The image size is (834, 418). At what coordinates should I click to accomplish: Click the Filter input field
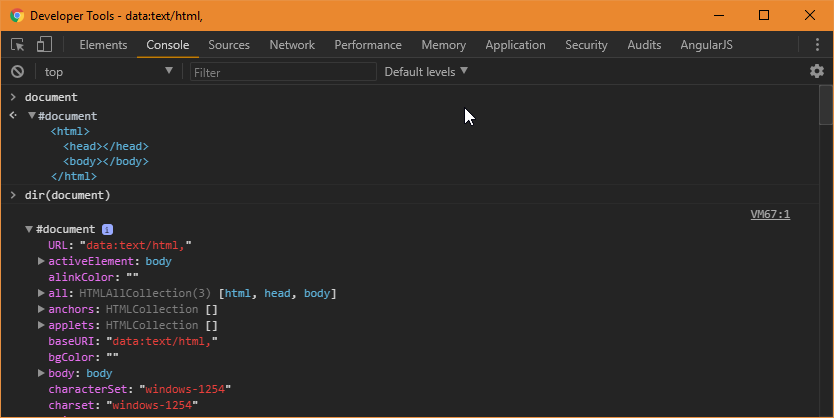click(282, 72)
